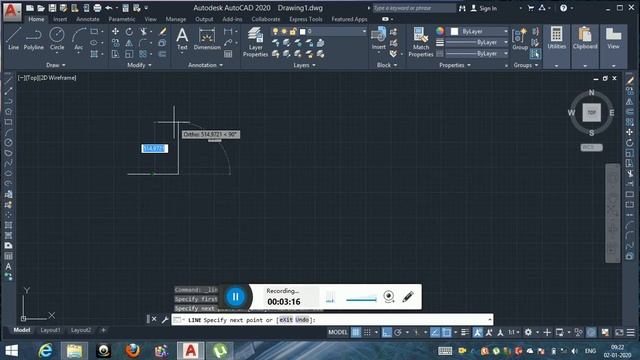
Task: Click the Table tool in Annotation panel
Action: (228, 54)
